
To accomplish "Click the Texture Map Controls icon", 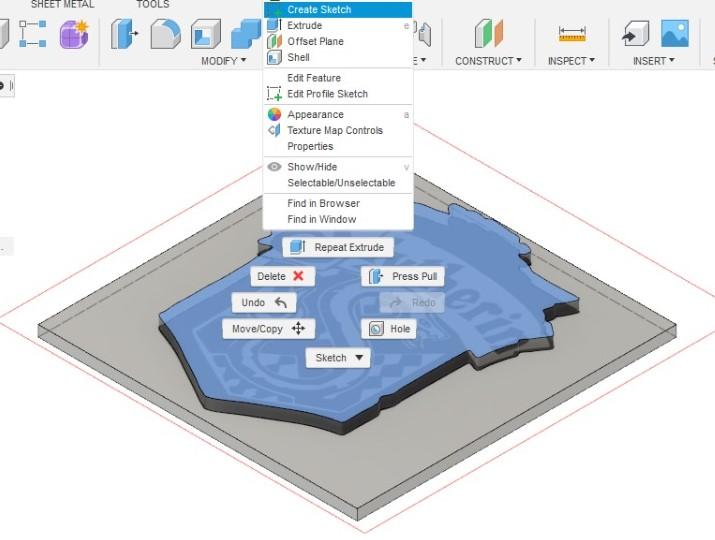I will (275, 130).
